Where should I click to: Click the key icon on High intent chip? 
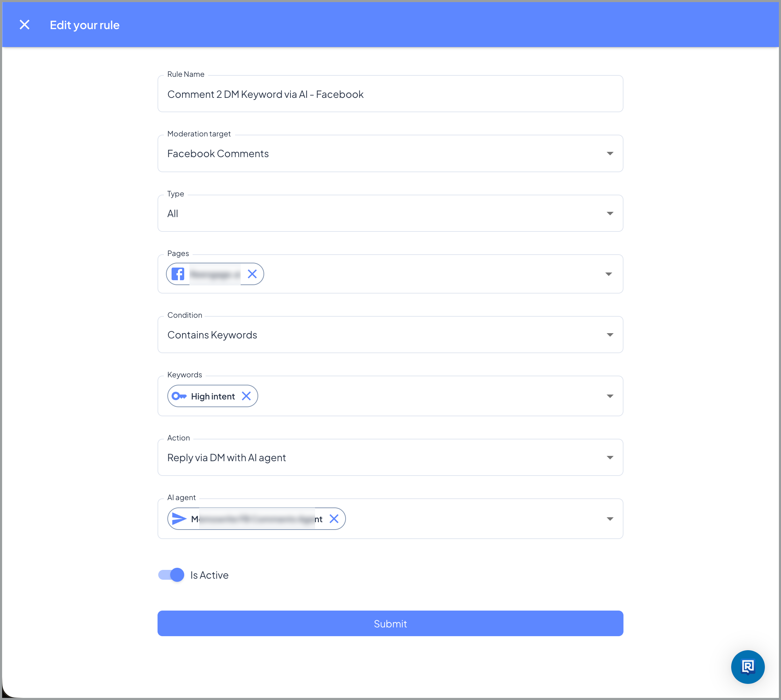coord(179,396)
